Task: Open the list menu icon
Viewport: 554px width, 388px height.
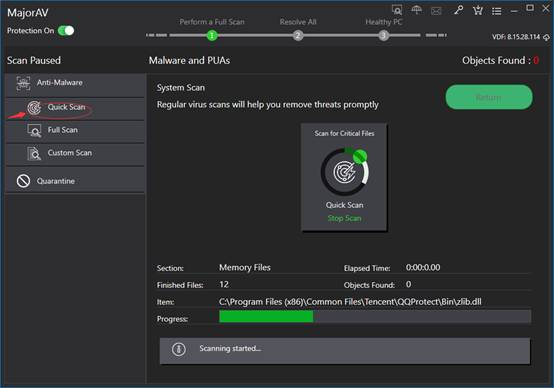Action: pos(497,11)
